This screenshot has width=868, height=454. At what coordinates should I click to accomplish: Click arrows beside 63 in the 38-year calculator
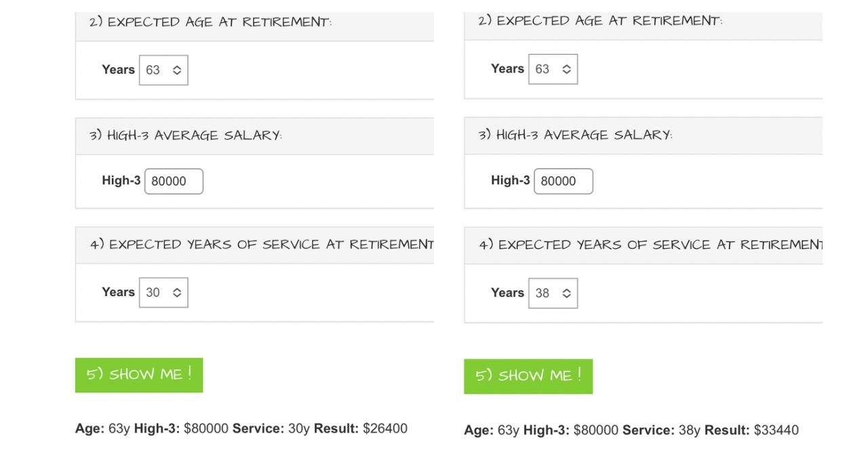tap(566, 69)
